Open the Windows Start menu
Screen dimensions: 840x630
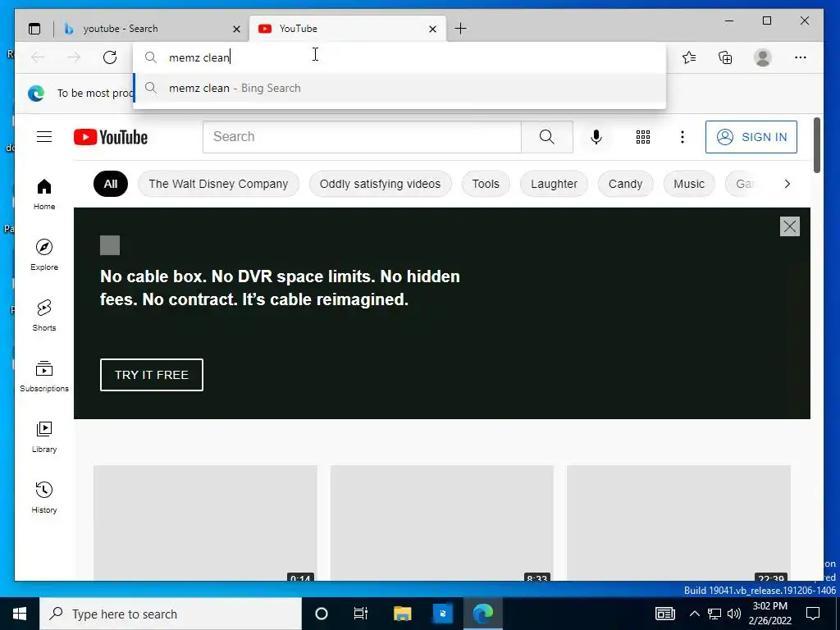pos(20,614)
